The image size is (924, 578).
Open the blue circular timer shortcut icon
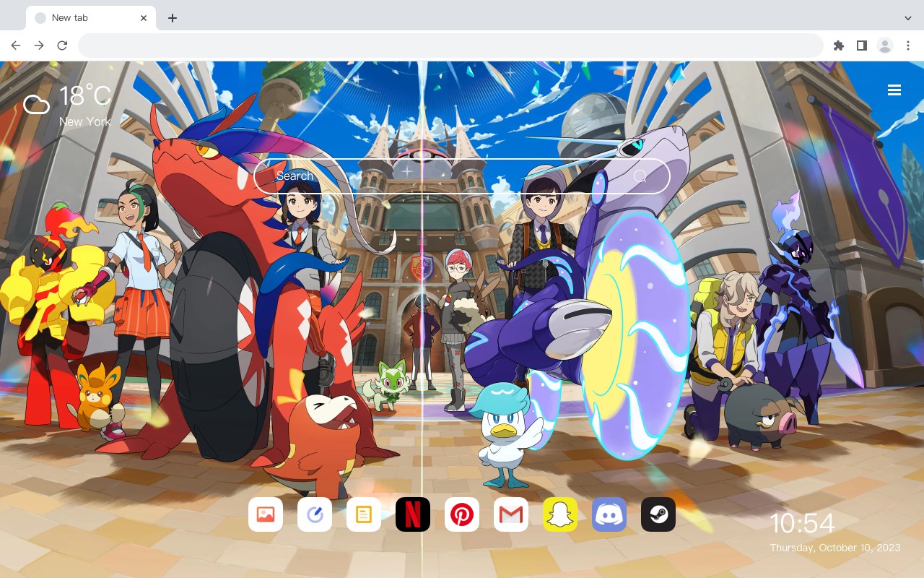(x=315, y=514)
